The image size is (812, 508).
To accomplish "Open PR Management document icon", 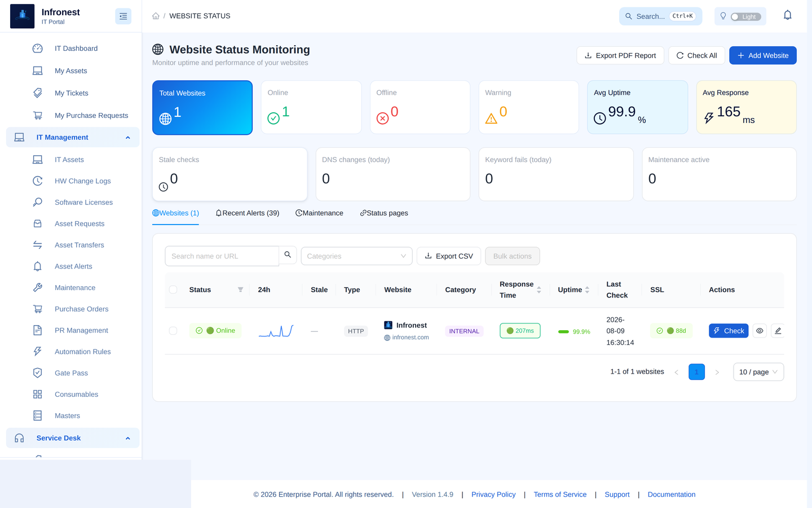I will pos(38,330).
